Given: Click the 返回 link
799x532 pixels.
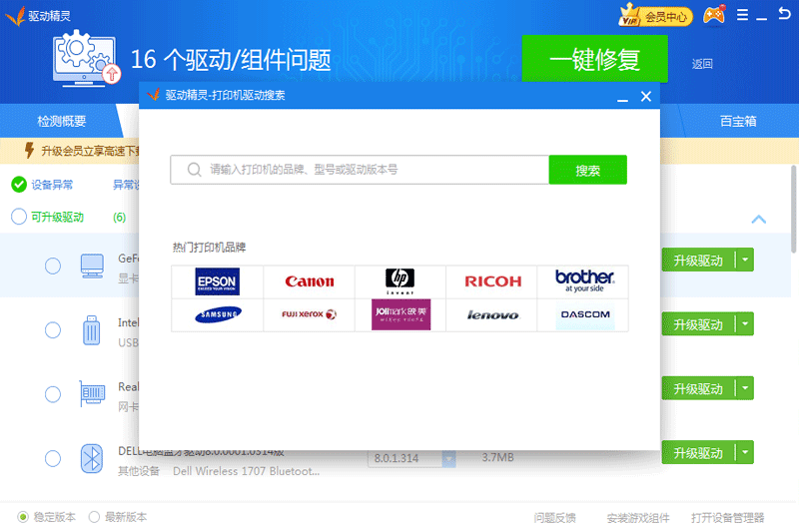Looking at the screenshot, I should point(702,64).
